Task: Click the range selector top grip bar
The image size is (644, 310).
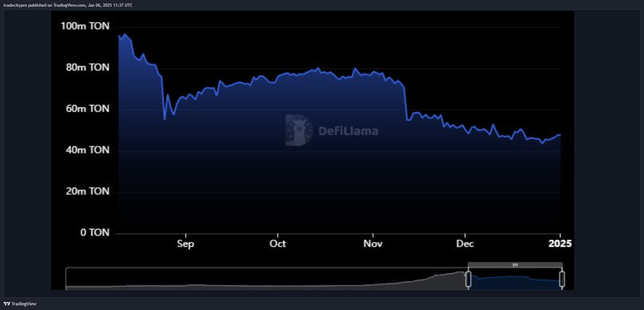Action: 515,265
